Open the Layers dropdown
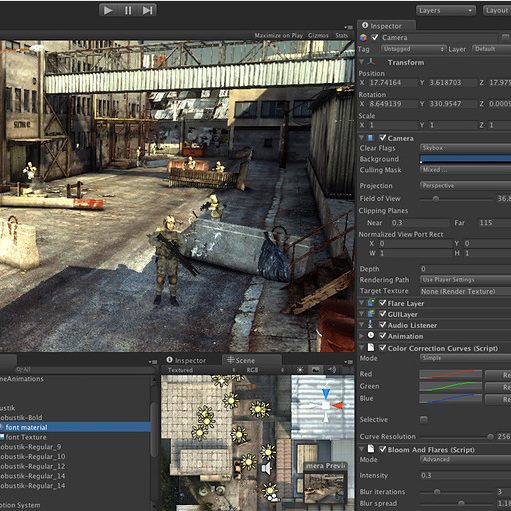The width and height of the screenshot is (511, 511). pyautogui.click(x=446, y=11)
